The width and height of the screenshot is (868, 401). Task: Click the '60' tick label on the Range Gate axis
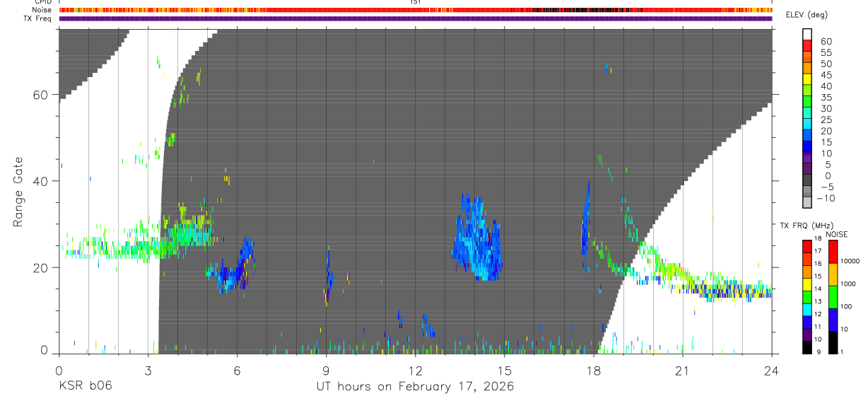40,95
